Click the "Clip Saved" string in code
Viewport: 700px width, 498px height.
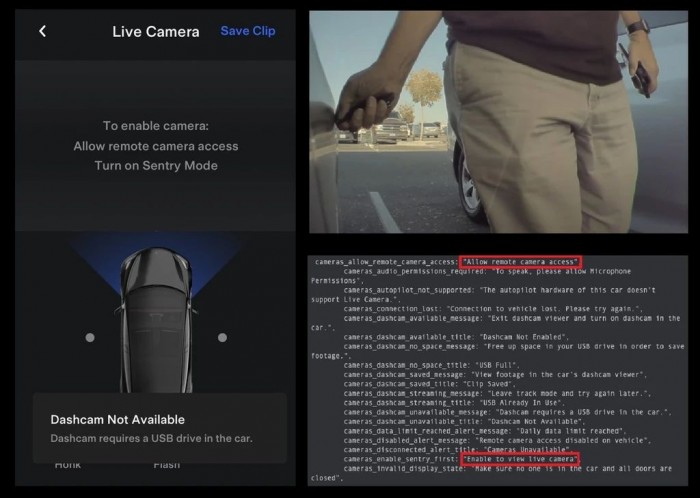tap(488, 384)
